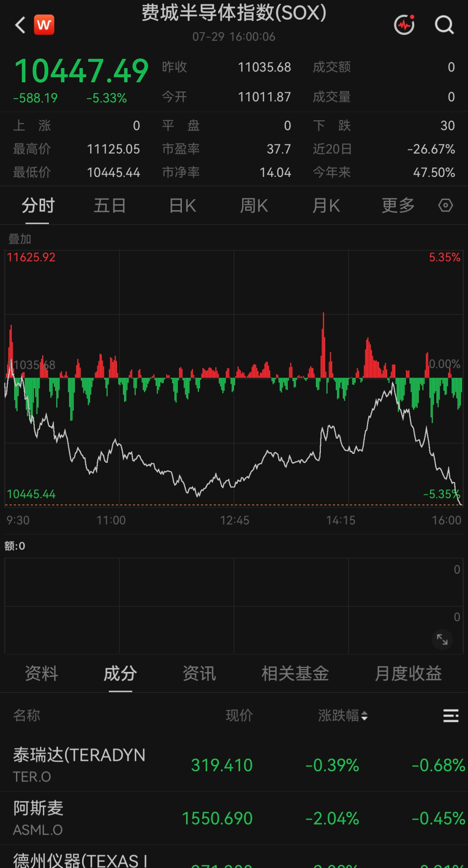This screenshot has height=868, width=468.
Task: Open the red W app logo
Action: point(44,25)
